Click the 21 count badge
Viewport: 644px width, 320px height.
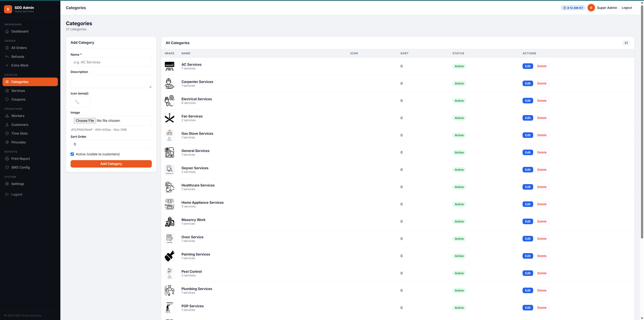point(626,43)
